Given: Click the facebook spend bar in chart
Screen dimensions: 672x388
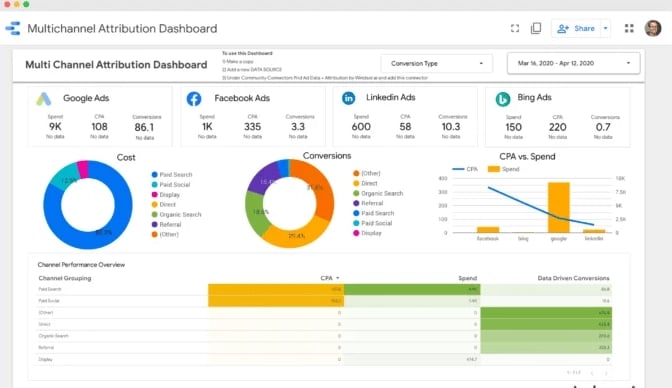Looking at the screenshot, I should pyautogui.click(x=488, y=230).
